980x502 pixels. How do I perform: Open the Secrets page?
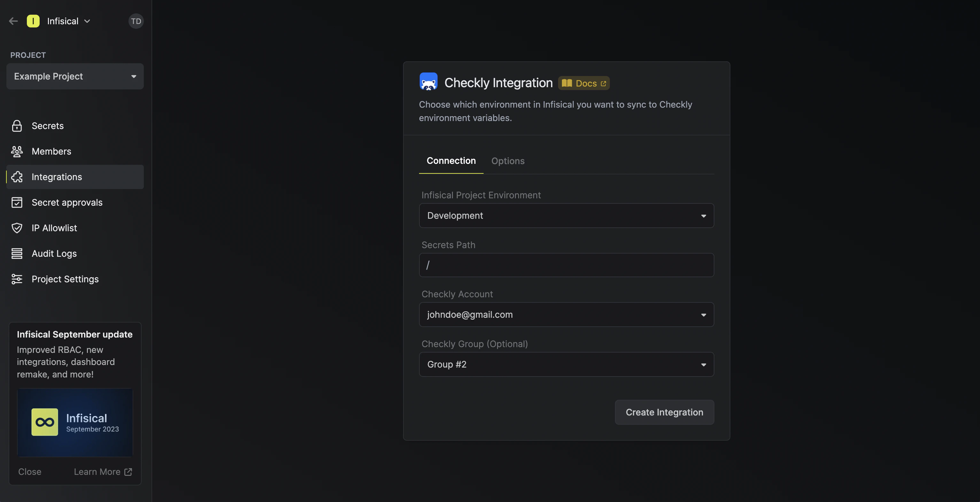[75, 126]
